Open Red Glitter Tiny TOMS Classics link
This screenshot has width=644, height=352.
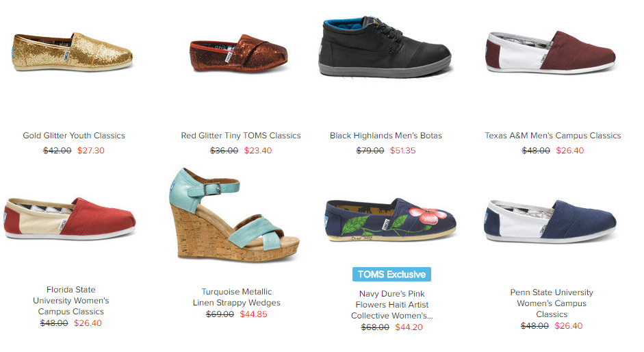coord(241,136)
